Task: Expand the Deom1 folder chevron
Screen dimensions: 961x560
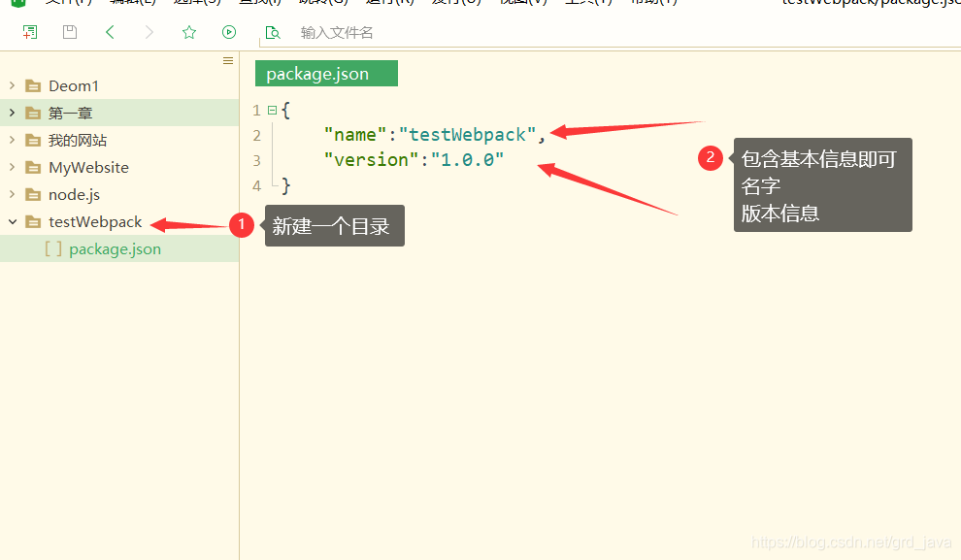Action: [x=13, y=85]
